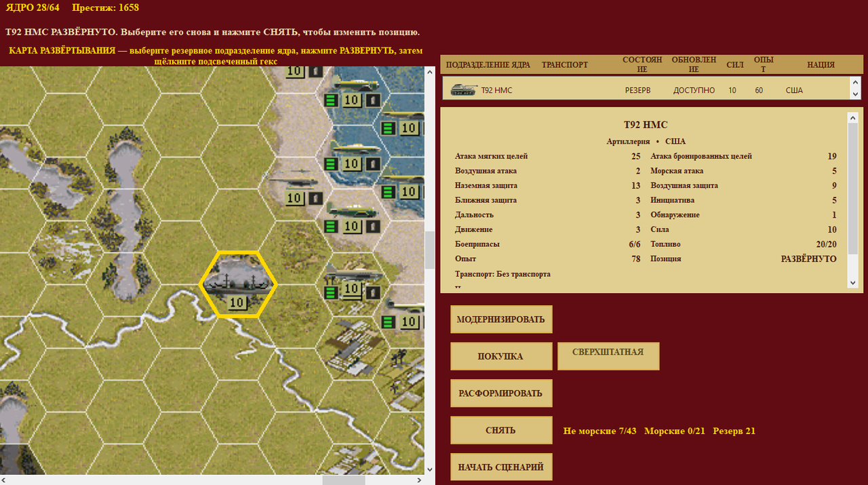
Task: Click the Артиллерия • США subtitle
Action: pyautogui.click(x=646, y=142)
